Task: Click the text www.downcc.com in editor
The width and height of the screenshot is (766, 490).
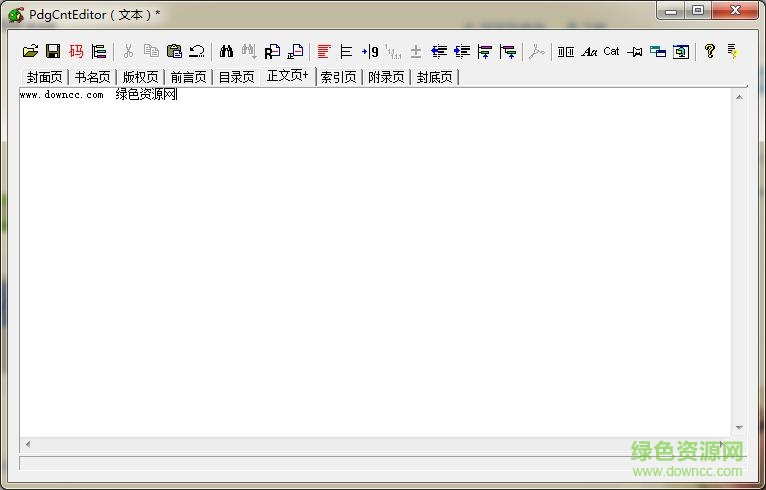Action: pos(62,95)
